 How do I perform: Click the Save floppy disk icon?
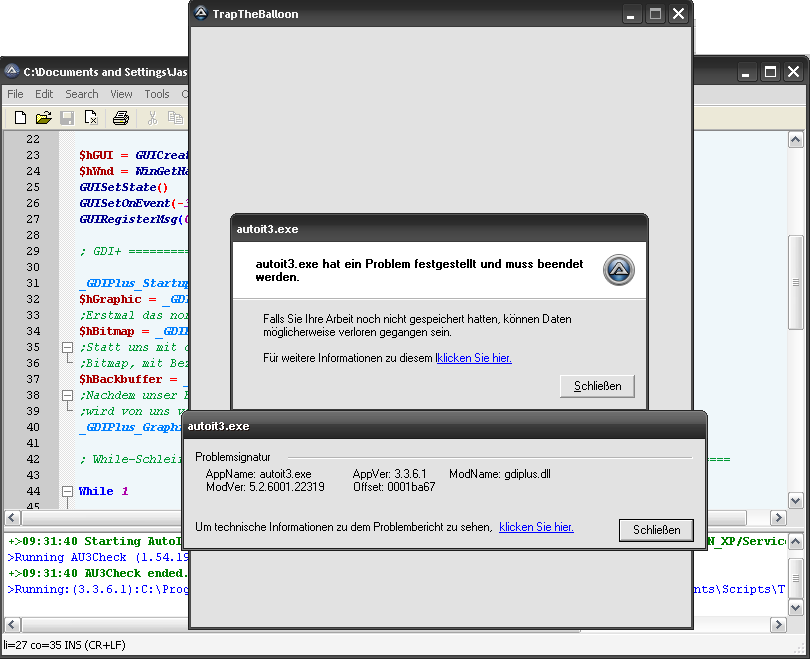[67, 118]
